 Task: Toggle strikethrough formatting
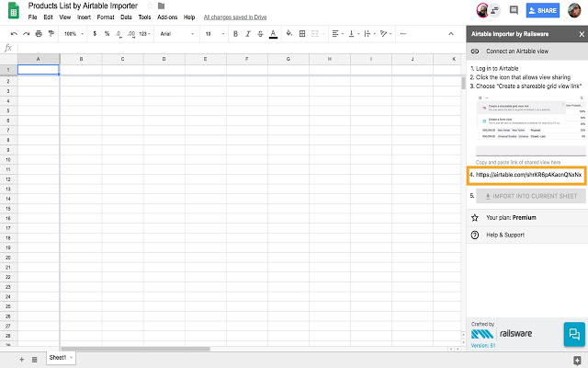click(x=260, y=34)
